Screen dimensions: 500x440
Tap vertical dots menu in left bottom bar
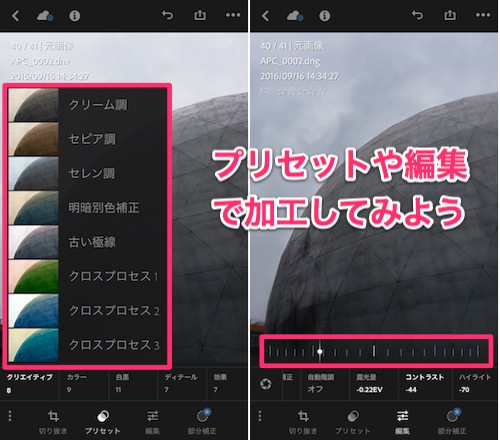(x=10, y=416)
